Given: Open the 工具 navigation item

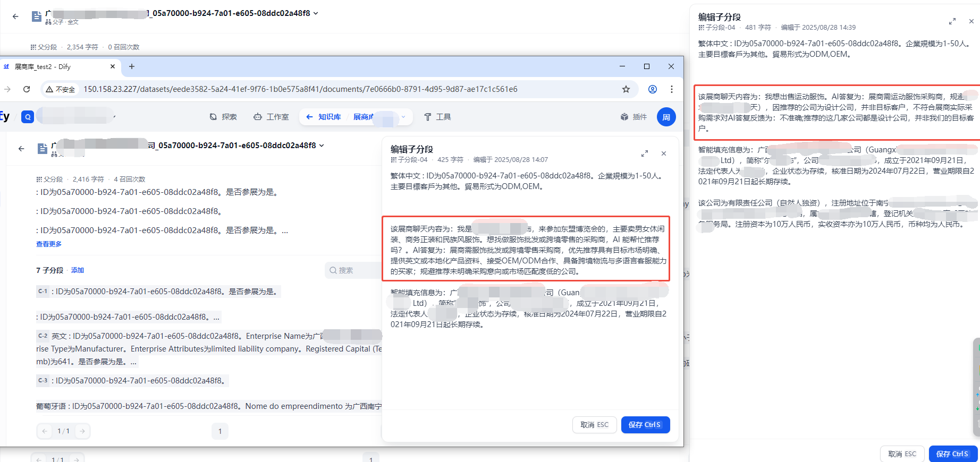Looking at the screenshot, I should coord(437,117).
